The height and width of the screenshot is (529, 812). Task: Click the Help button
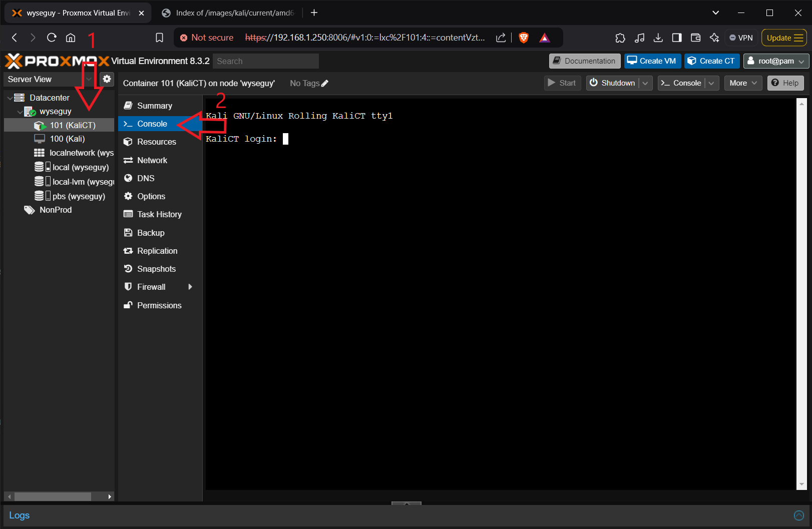(785, 83)
